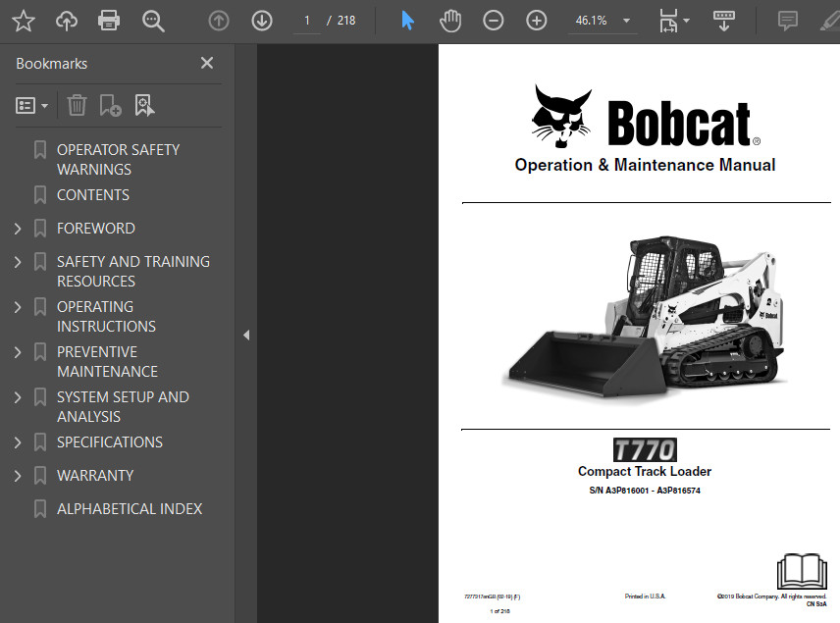Screen dimensions: 840x623
Task: Expand PREVENTIVE MAINTENANCE bookmark
Action: (x=18, y=352)
